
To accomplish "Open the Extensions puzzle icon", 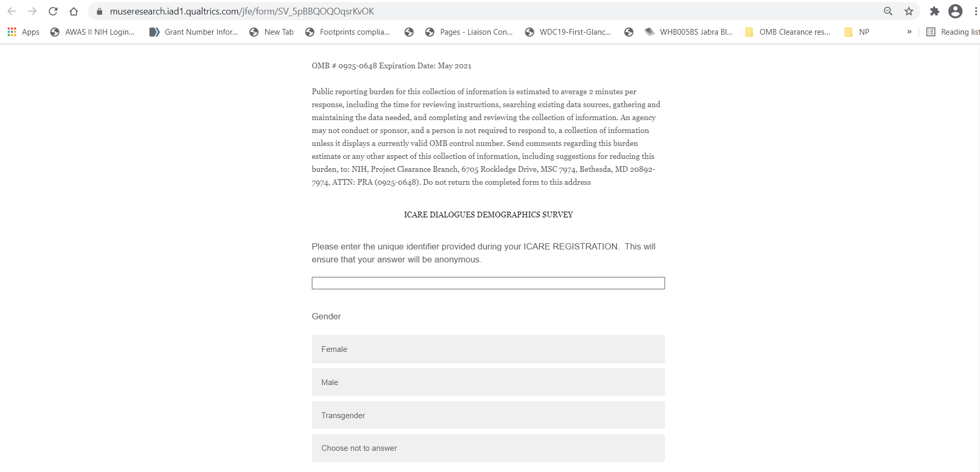I will [934, 11].
